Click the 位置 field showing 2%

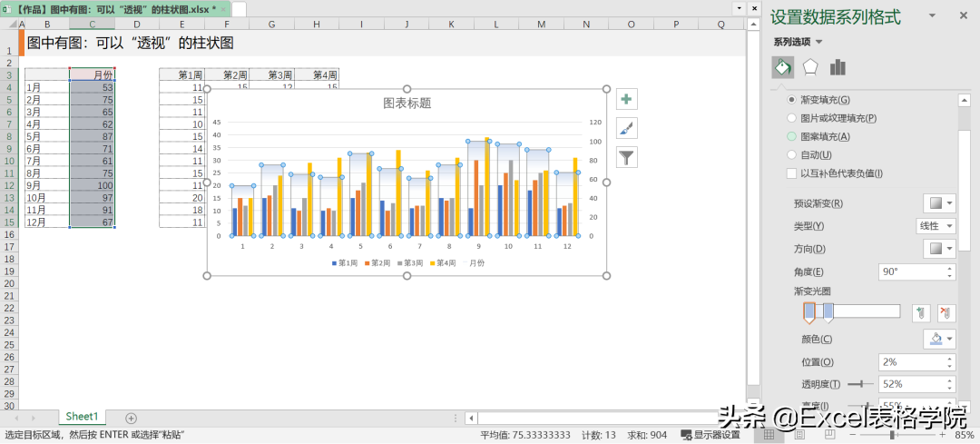point(916,362)
